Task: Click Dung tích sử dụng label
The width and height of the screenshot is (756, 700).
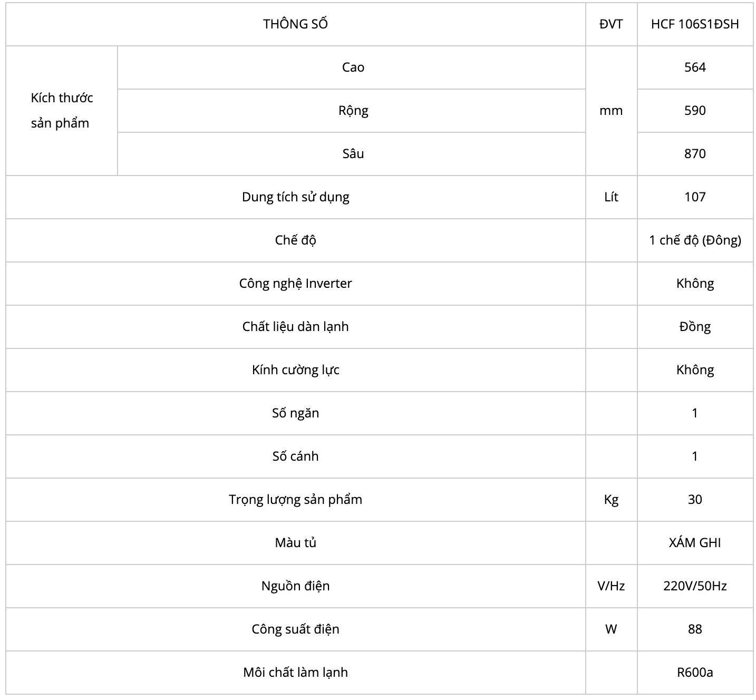Action: pos(295,197)
